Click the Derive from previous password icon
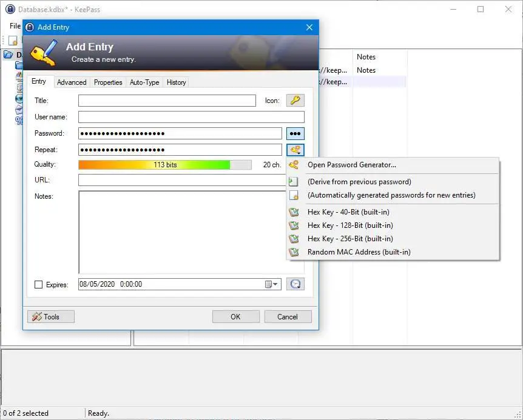The image size is (523, 420). [294, 182]
